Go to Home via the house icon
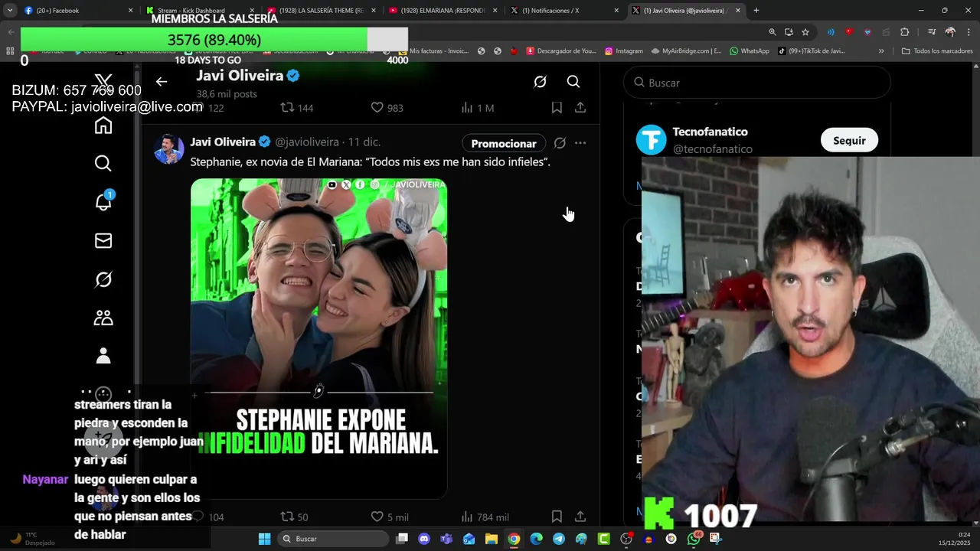Image resolution: width=980 pixels, height=551 pixels. 103,126
